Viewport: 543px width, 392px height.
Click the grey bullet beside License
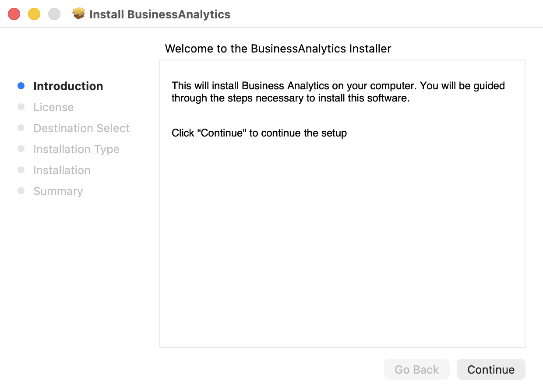(x=21, y=107)
